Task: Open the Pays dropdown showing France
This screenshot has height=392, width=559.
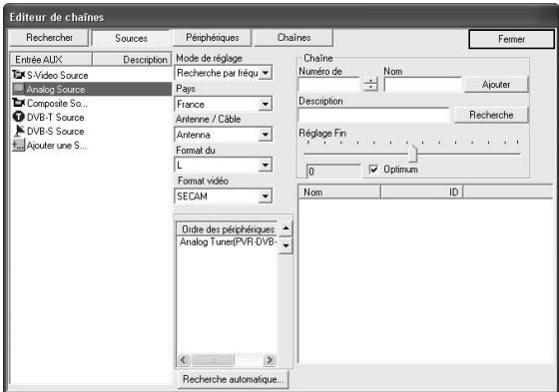Action: (265, 104)
